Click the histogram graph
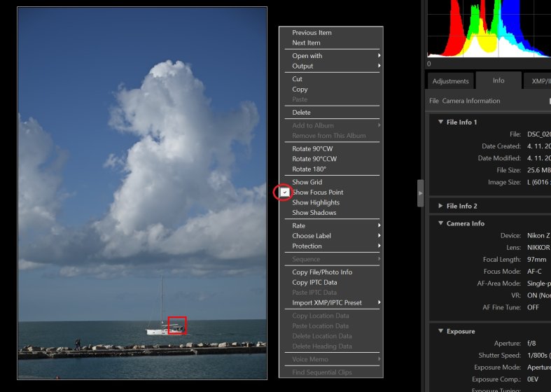 489,29
